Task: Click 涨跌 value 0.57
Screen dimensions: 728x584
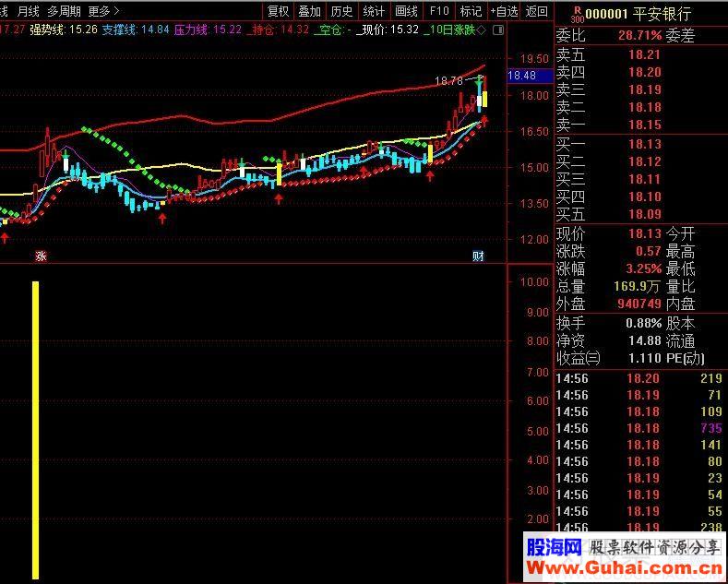Action: pos(648,251)
